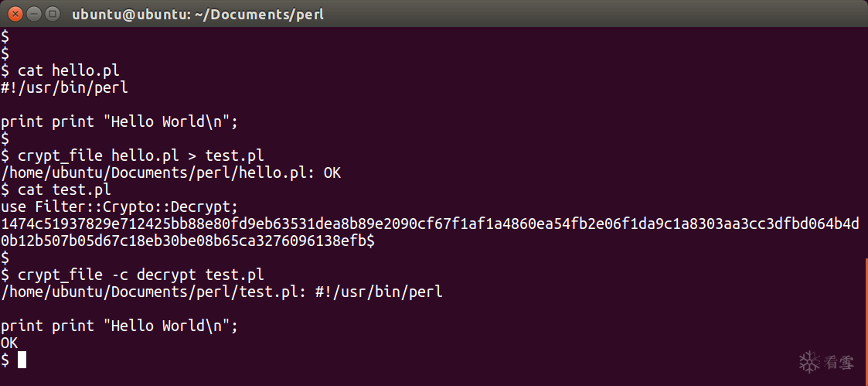This screenshot has width=868, height=386.
Task: Click the "crypt_file hello.pl > test.pl" command
Action: 141,155
